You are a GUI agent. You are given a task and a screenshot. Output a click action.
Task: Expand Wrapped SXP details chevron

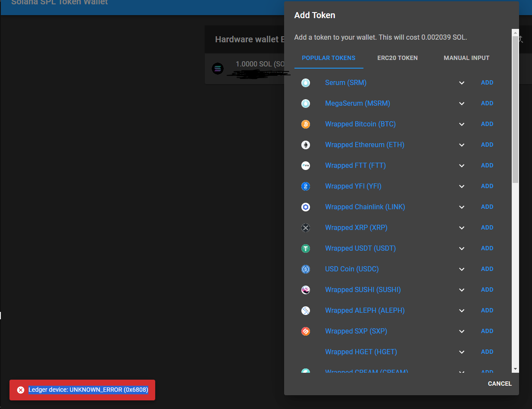(x=462, y=331)
